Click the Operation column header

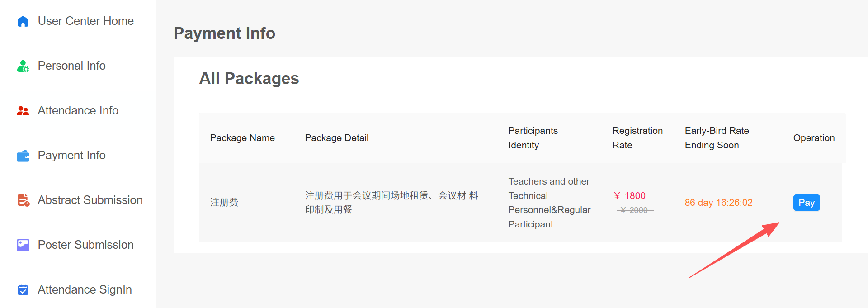point(814,137)
